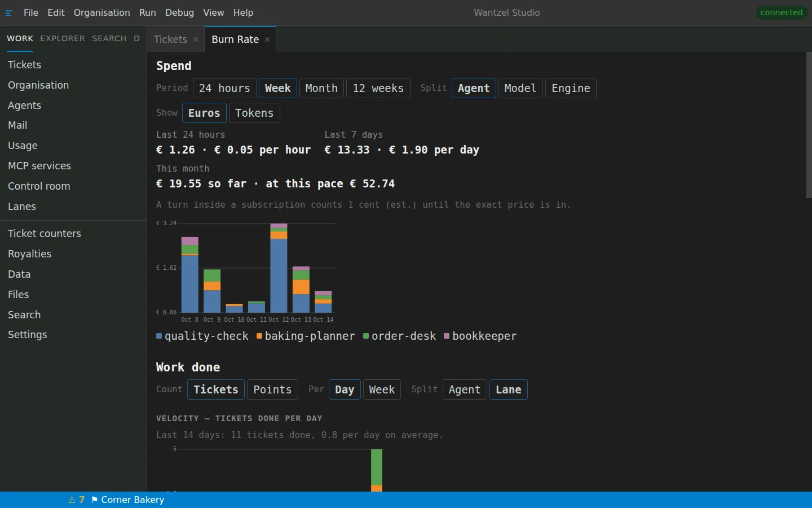The image size is (812, 508).
Task: Click the vertical scrollbar of Burn Rate panel
Action: click(x=809, y=125)
